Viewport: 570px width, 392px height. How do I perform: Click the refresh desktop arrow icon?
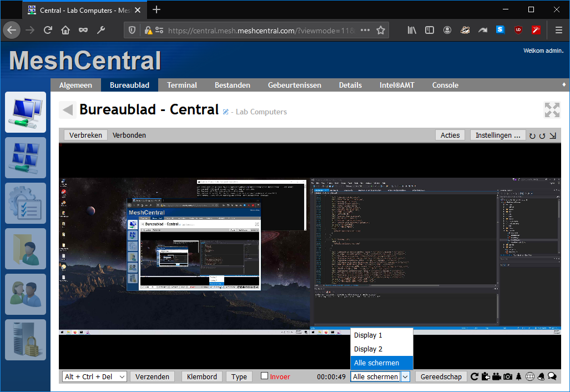(475, 376)
